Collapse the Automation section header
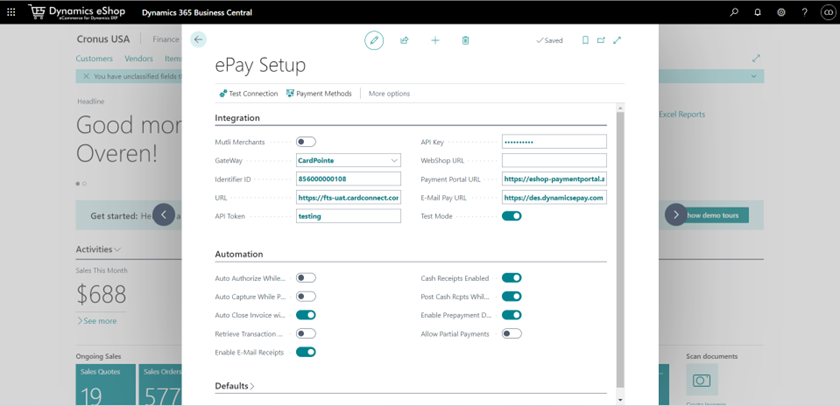Viewport: 840px width, 406px height. 239,254
